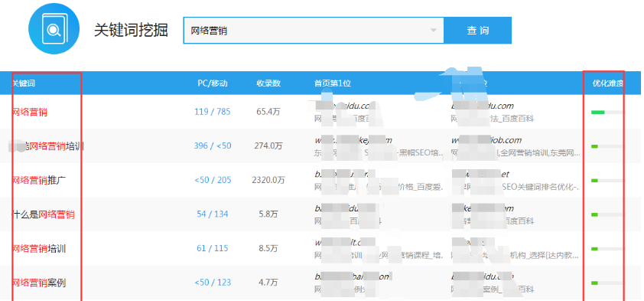Click the 2320.0万 indexed count
The image size is (644, 301).
268,180
